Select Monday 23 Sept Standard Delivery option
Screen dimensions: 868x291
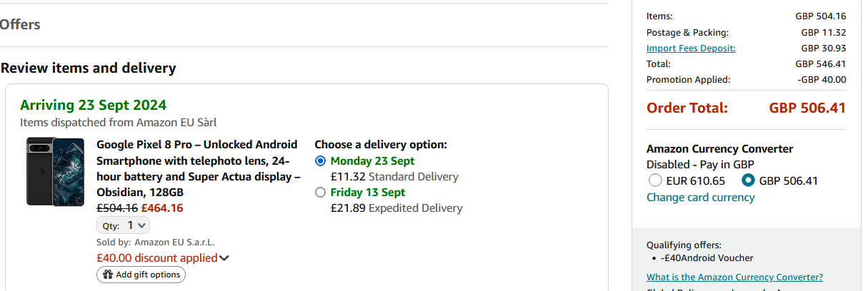click(320, 161)
